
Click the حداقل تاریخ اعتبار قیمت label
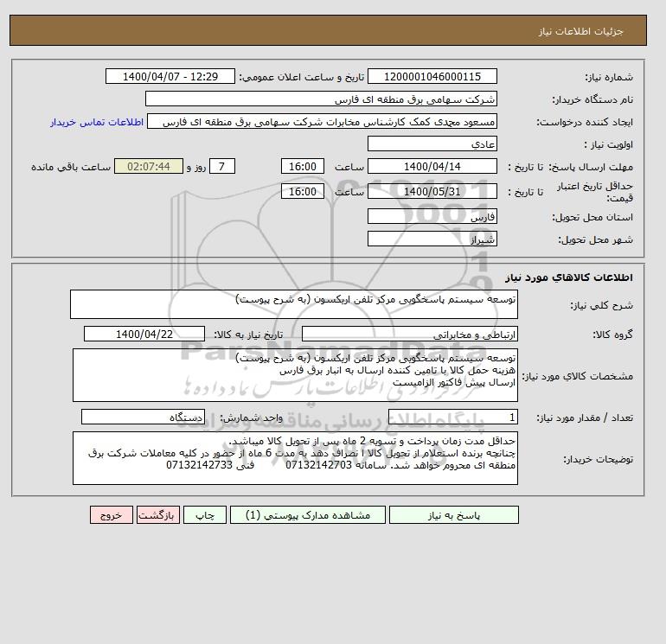pyautogui.click(x=595, y=192)
